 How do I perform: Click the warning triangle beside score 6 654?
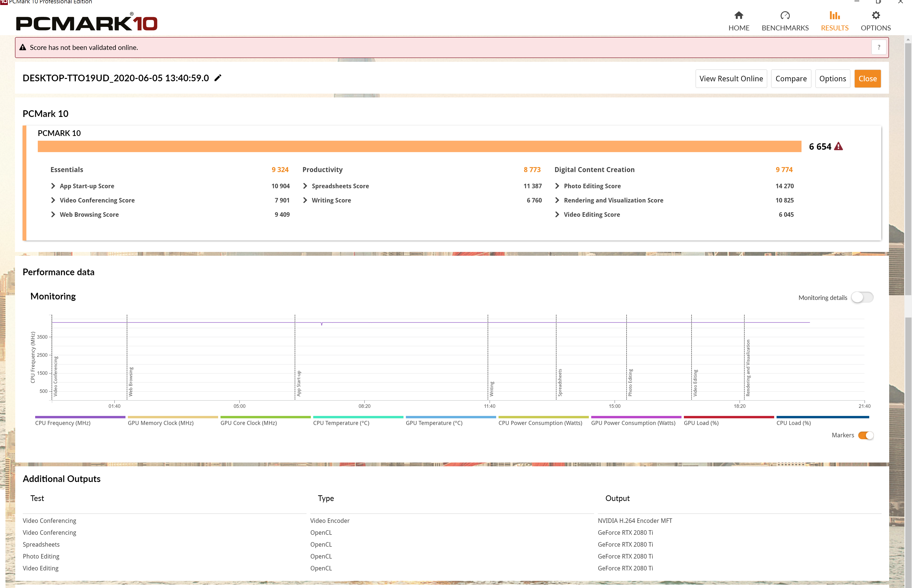coord(838,146)
